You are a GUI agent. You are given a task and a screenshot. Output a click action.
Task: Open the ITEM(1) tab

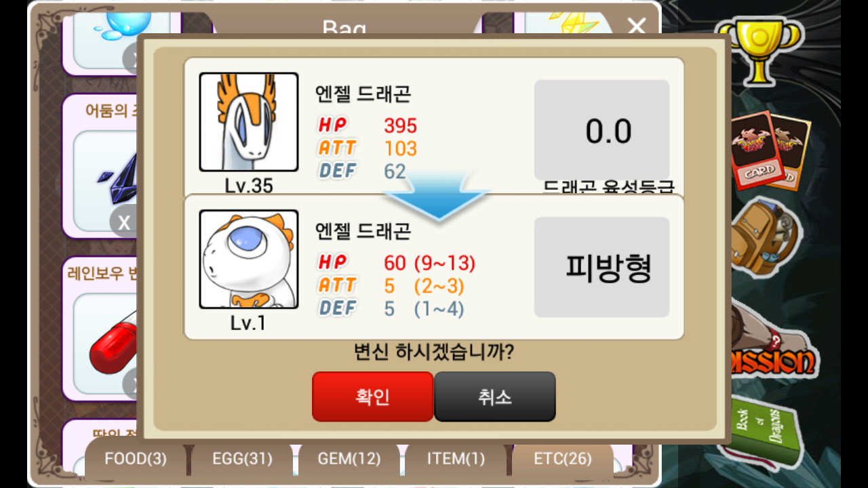[x=456, y=459]
